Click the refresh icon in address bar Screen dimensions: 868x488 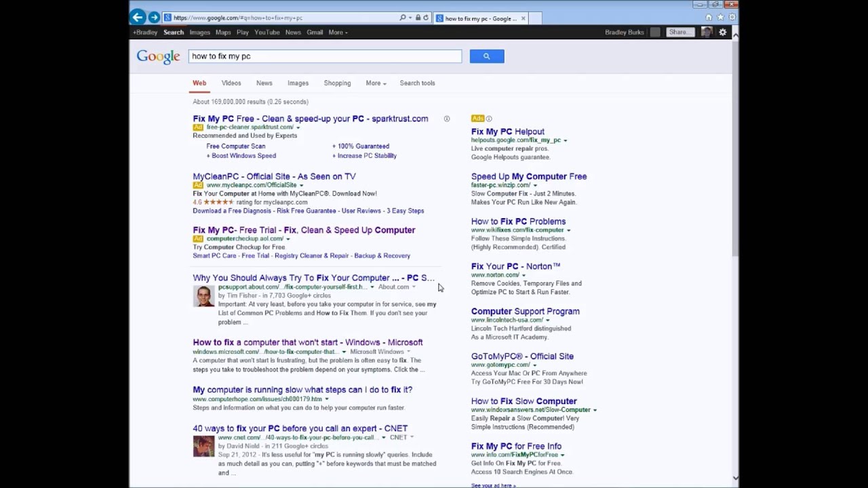pos(426,18)
